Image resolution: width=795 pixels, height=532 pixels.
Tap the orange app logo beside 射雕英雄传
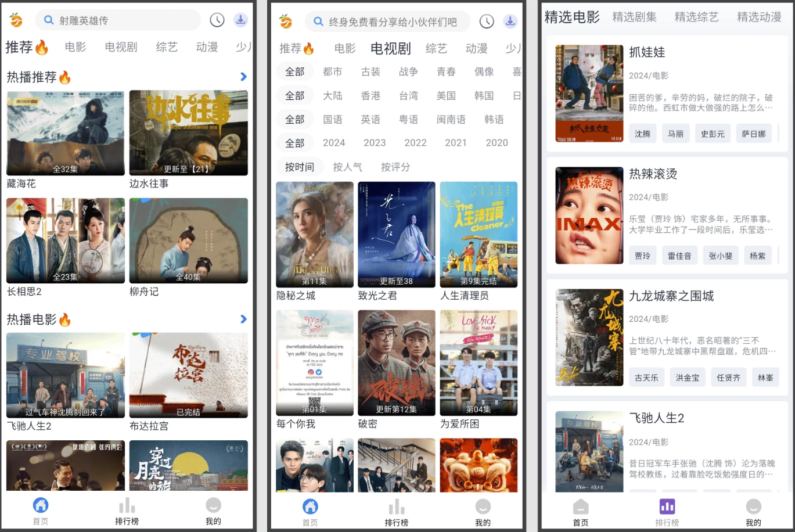[x=16, y=20]
